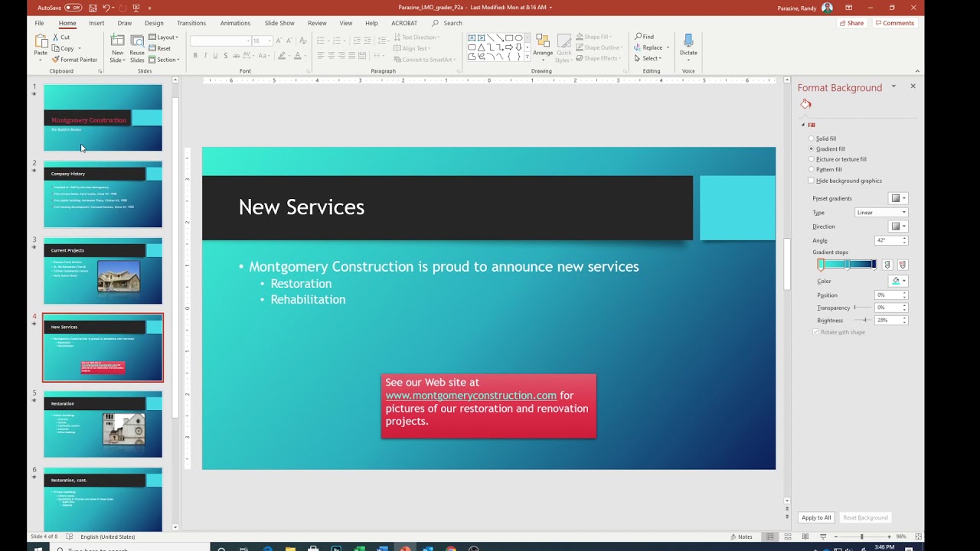Open the gradient Direction dropdown
This screenshot has width=980, height=551.
pos(898,227)
